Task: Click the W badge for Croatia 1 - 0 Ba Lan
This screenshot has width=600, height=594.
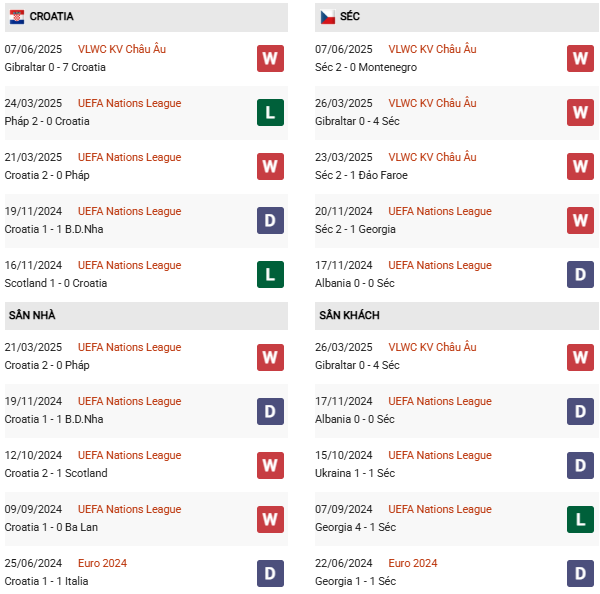Action: tap(270, 518)
